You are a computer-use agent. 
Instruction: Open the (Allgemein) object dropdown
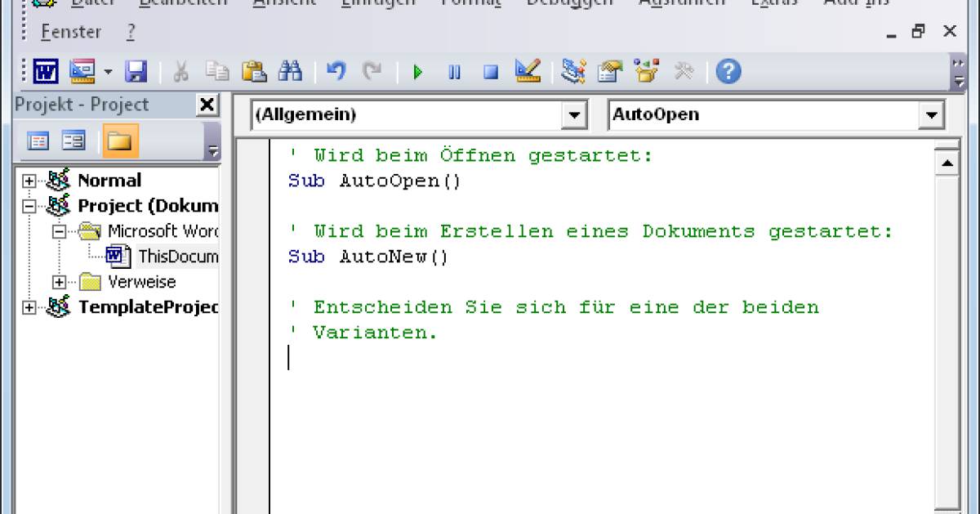575,115
